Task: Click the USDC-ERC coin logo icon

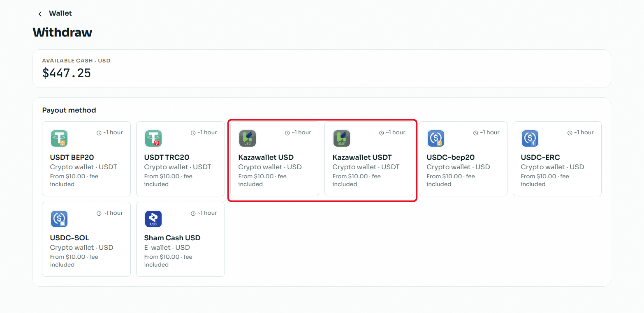Action: (530, 138)
